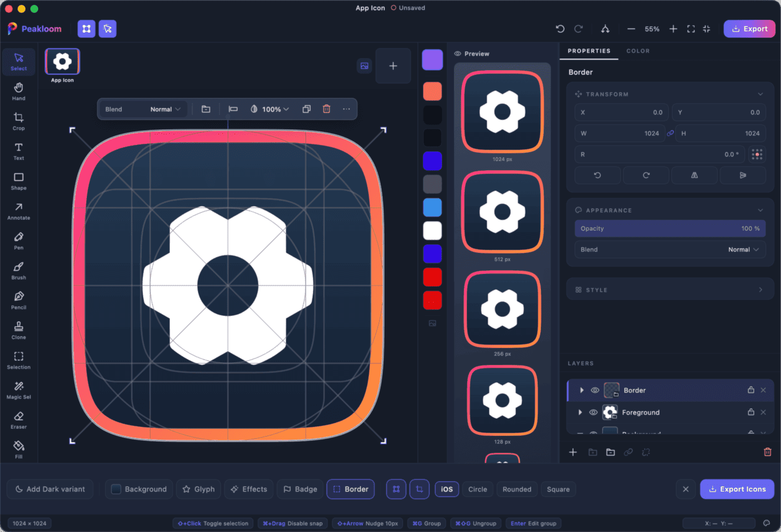Duplicate layer via floating toolbar copy icon
Viewport: 781px width, 532px height.
pyautogui.click(x=306, y=109)
